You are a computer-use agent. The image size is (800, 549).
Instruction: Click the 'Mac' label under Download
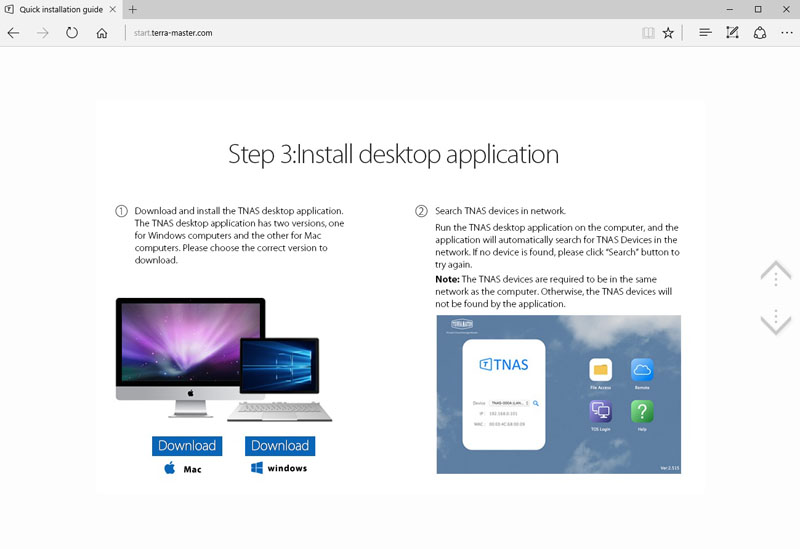click(x=192, y=469)
